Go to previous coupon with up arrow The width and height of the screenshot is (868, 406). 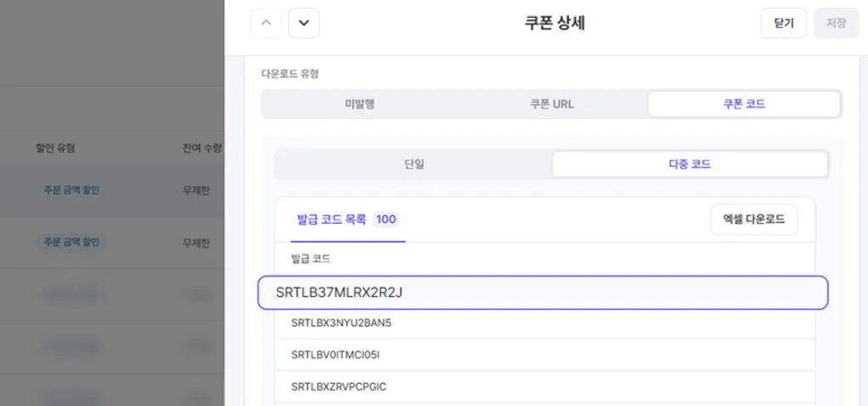point(266,23)
